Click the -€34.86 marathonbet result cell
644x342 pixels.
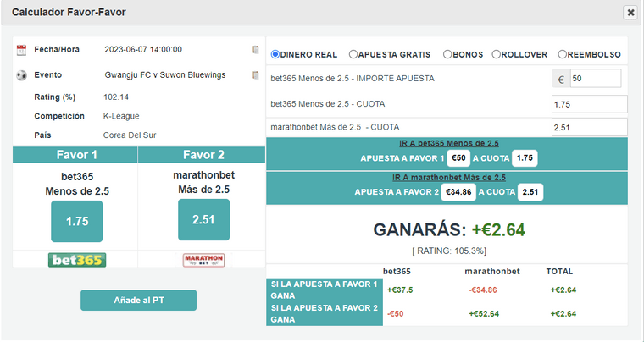tap(483, 290)
